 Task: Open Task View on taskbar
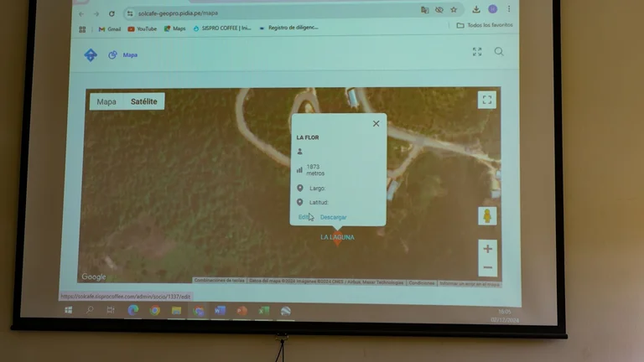click(111, 310)
